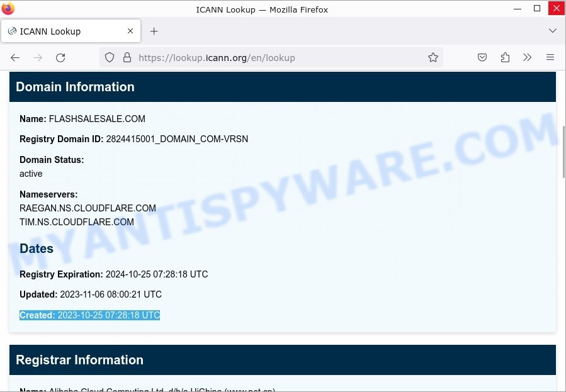Click the domain status 'active'
This screenshot has width=566, height=392.
(31, 174)
